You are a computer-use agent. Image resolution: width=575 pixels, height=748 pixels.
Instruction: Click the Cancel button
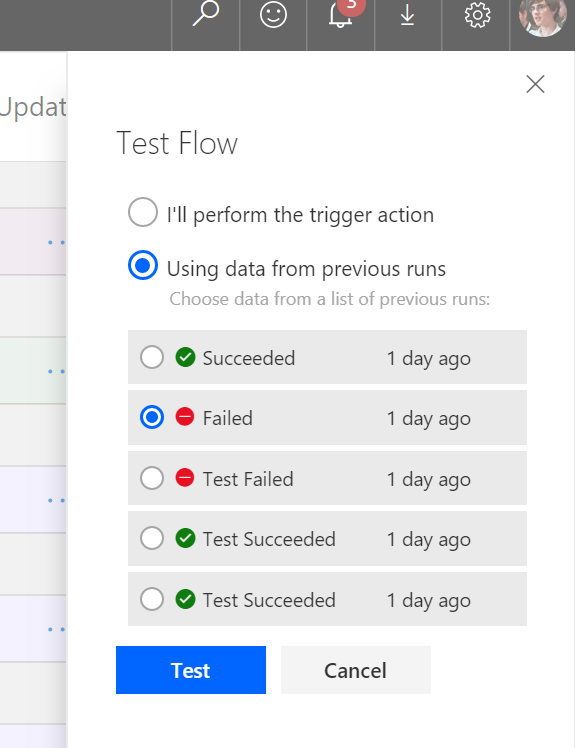pyautogui.click(x=355, y=670)
